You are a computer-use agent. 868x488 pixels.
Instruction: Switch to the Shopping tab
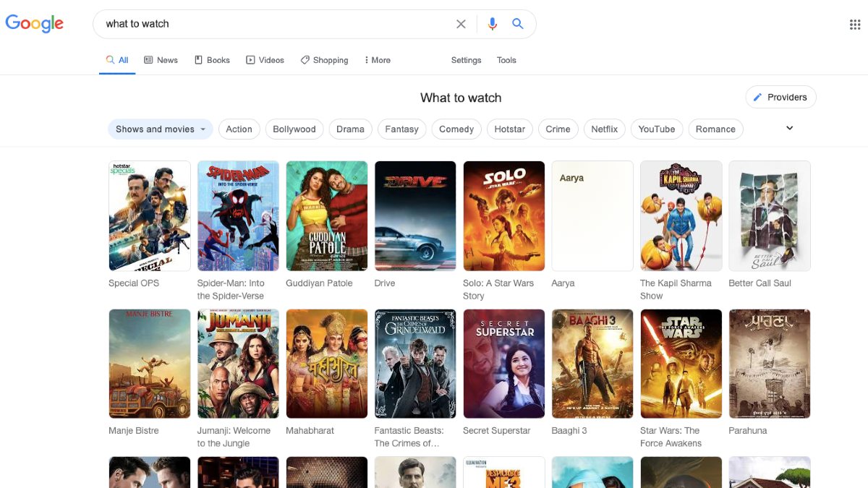(x=324, y=60)
